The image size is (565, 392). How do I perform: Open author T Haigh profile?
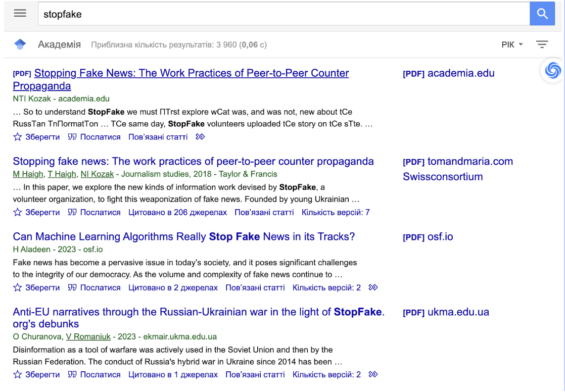point(62,174)
